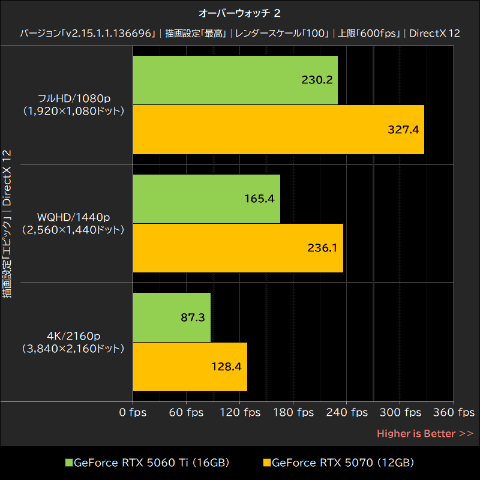This screenshot has width=480, height=480.
Task: Click the green RTX 5060 Ti legend swatch
Action: coord(69,463)
